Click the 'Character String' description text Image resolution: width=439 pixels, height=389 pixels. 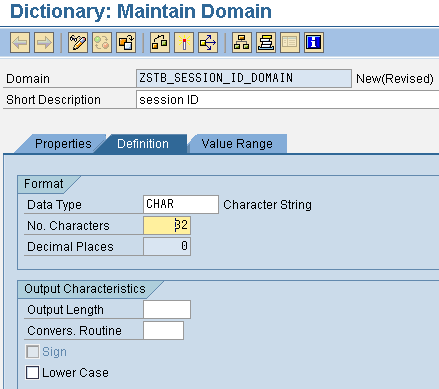point(267,205)
